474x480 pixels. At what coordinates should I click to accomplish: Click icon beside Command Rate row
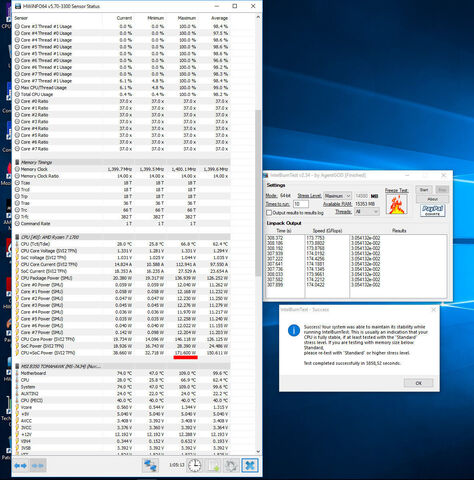coord(17,223)
